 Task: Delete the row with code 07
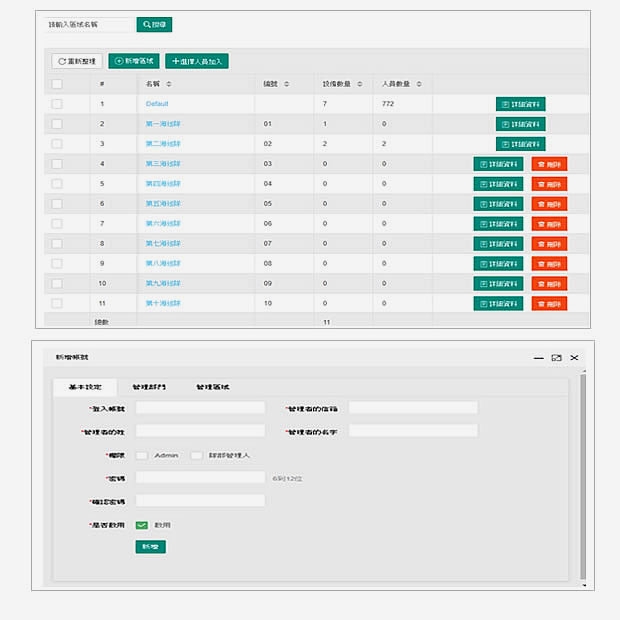[x=549, y=244]
